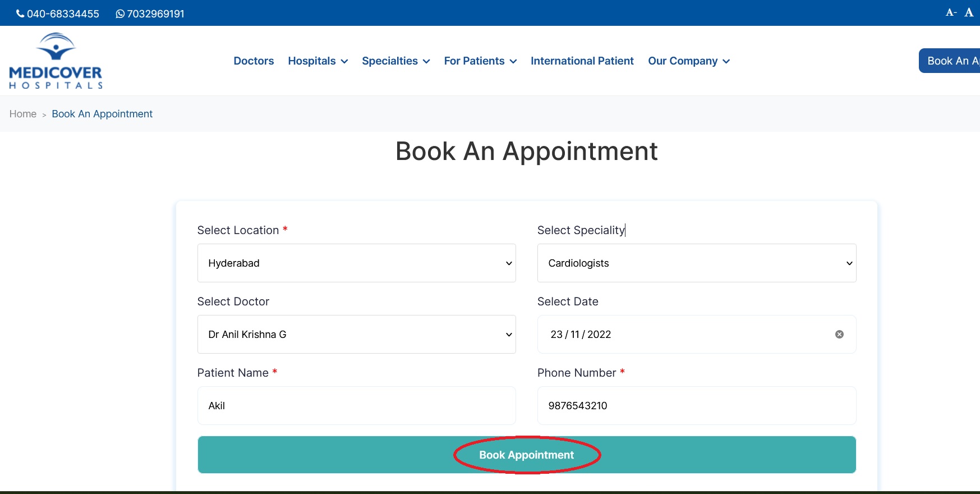Clear the selected date with X icon
980x494 pixels.
pos(839,335)
